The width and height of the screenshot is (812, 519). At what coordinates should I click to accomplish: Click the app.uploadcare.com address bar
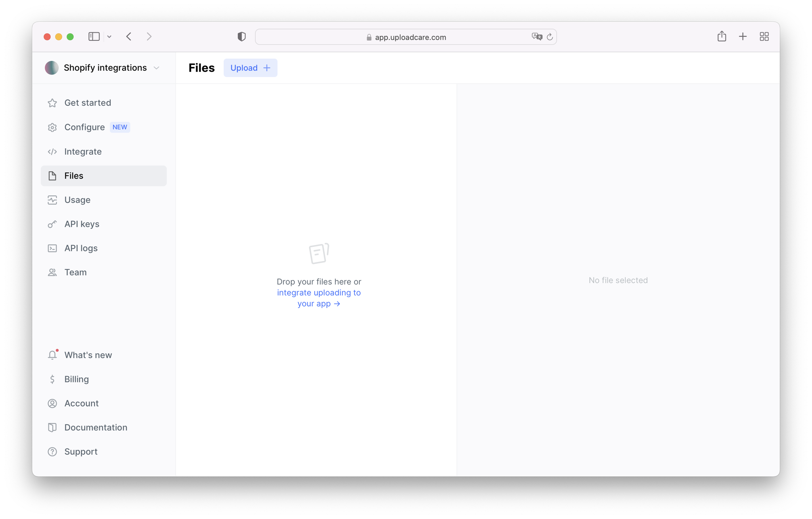coord(410,37)
